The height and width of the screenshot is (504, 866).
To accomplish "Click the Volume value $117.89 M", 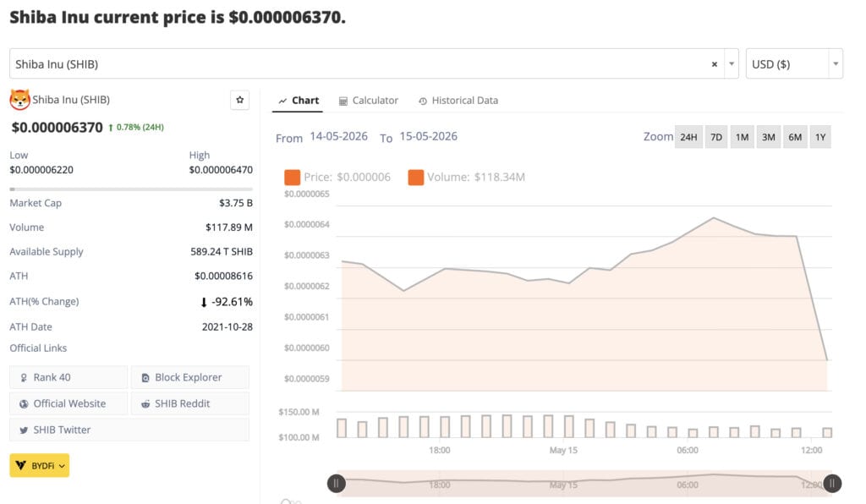I will [229, 227].
